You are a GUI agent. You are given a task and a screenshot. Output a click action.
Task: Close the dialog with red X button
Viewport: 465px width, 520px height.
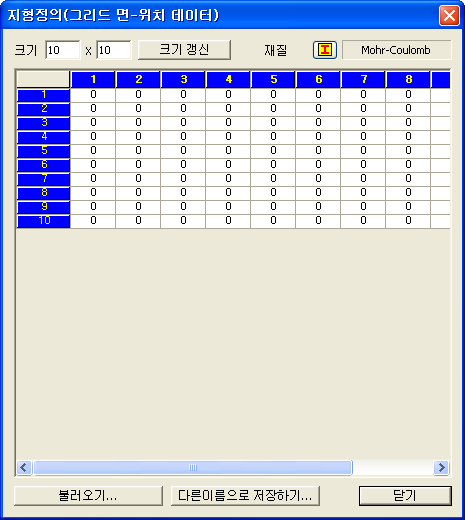(x=449, y=15)
